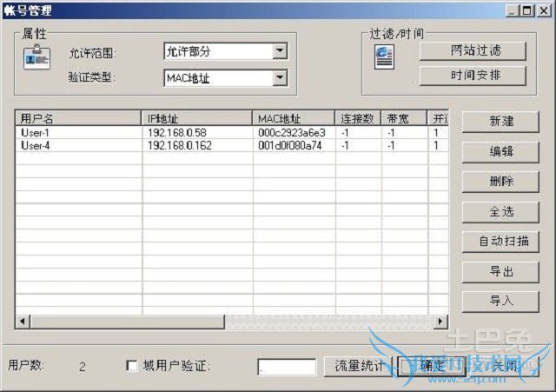Sort by MAC地址 column header
This screenshot has height=392, width=556.
coord(294,118)
